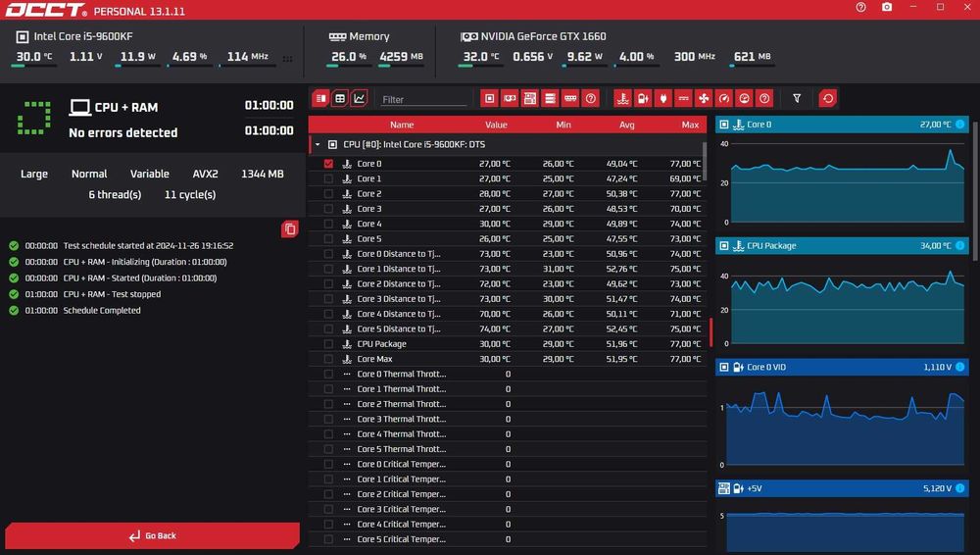Check the CPU Package row checkbox
The image size is (980, 555).
[x=328, y=343]
